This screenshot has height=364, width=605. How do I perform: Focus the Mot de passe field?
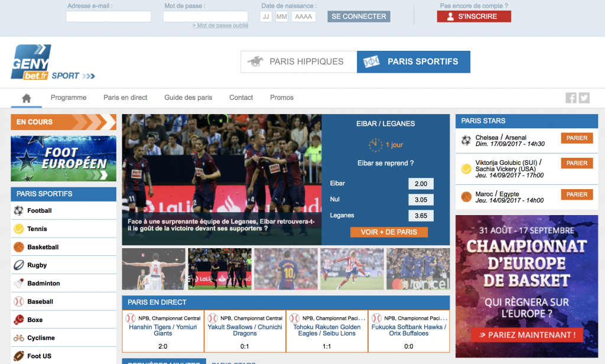click(x=205, y=17)
